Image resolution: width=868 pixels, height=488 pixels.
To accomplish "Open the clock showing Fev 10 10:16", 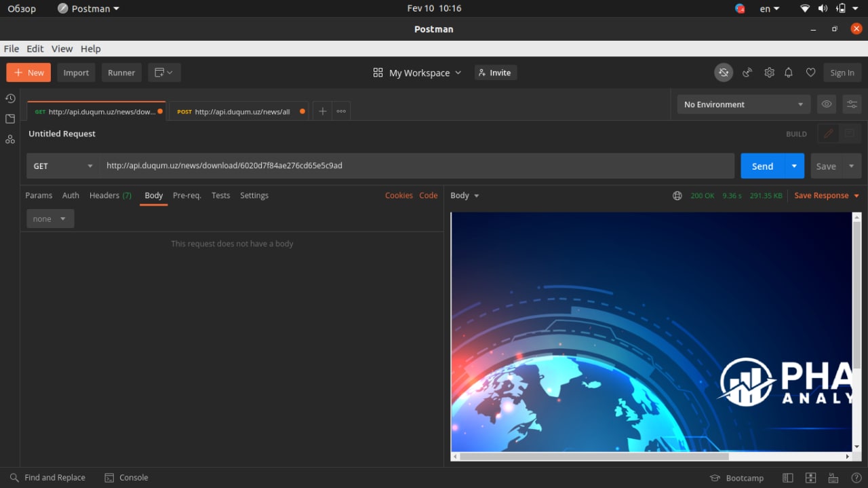I will 434,9.
